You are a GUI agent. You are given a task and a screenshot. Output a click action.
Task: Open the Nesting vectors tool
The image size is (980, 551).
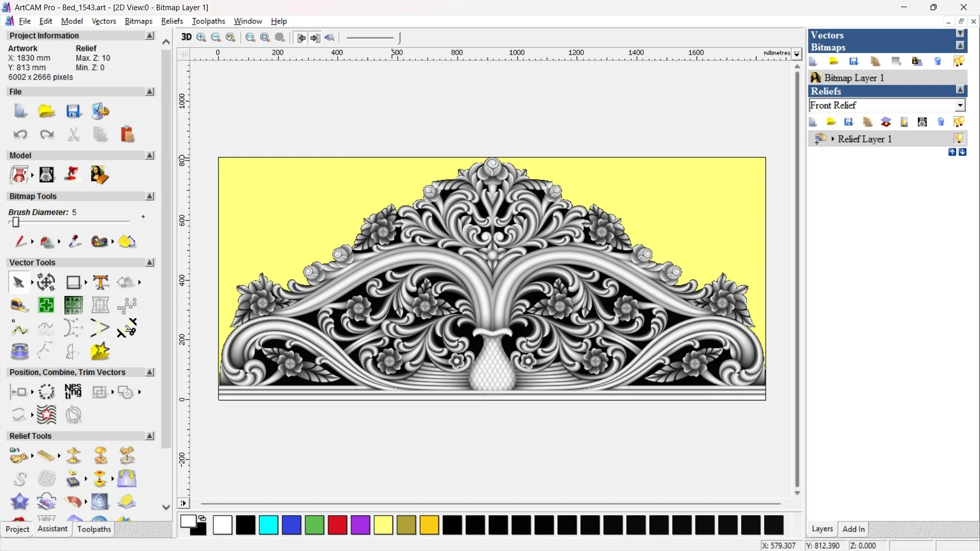pos(73,392)
